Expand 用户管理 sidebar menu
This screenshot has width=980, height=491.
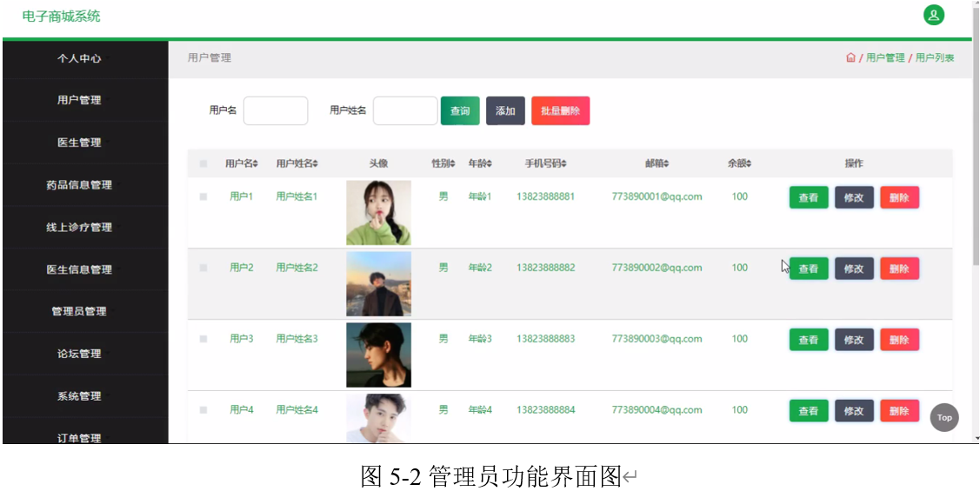pos(85,100)
